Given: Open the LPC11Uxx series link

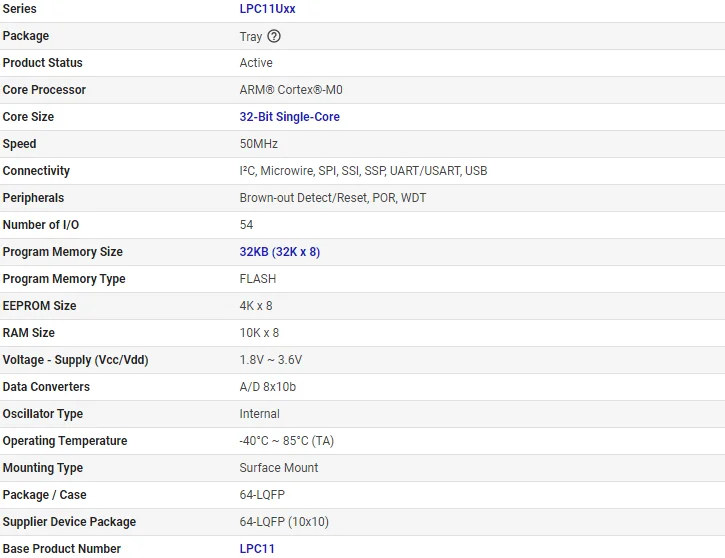Looking at the screenshot, I should (267, 9).
